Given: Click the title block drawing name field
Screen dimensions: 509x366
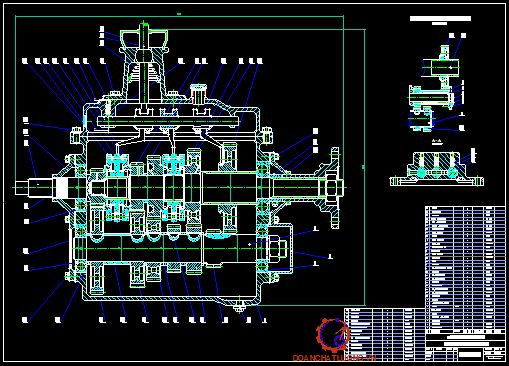Looking at the screenshot, I should [x=465, y=344].
